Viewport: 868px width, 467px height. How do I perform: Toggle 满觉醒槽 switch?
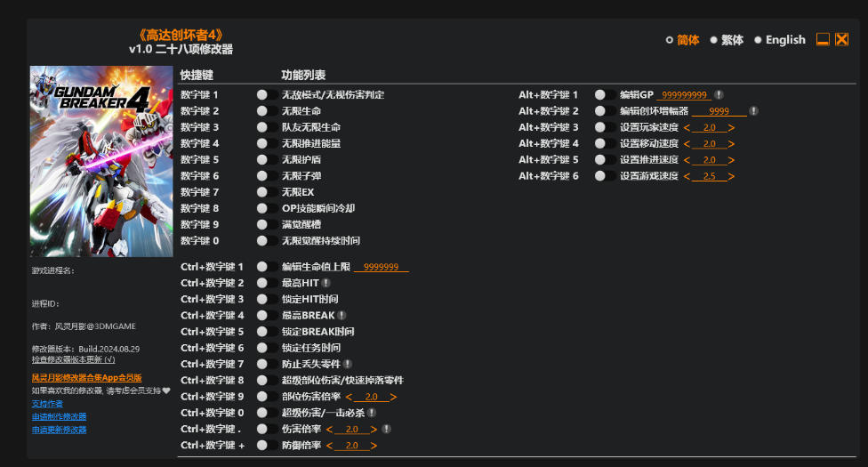pyautogui.click(x=267, y=224)
